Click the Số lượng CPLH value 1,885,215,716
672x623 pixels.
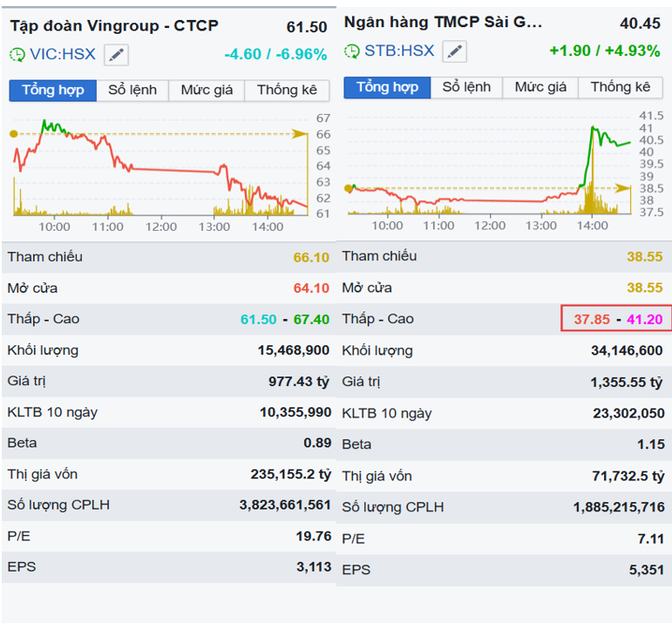coord(619,508)
